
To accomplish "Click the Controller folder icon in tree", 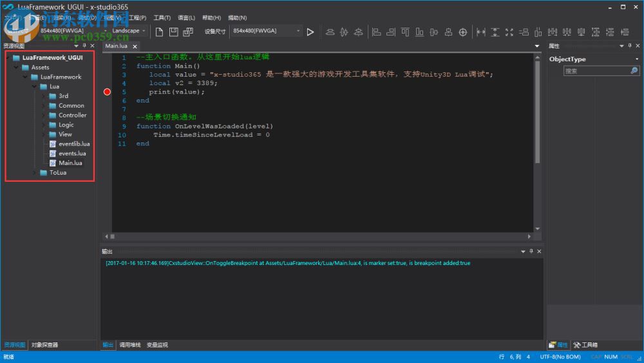I will (x=53, y=115).
